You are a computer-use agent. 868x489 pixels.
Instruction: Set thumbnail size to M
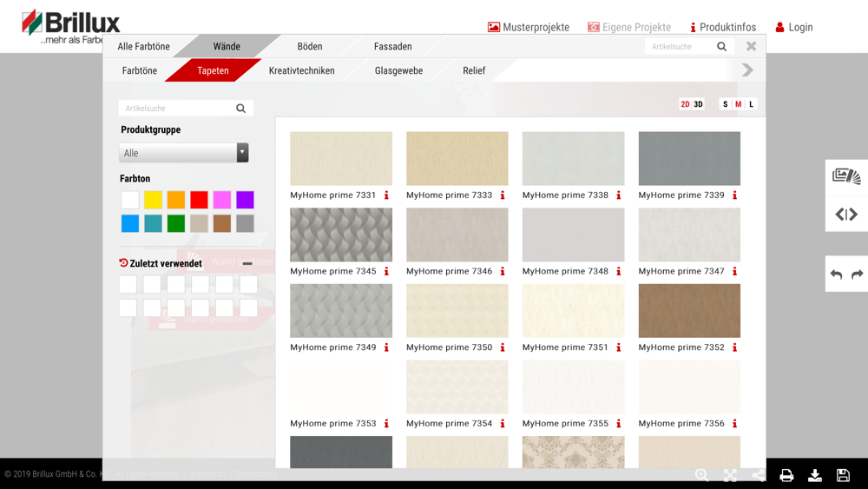[738, 104]
